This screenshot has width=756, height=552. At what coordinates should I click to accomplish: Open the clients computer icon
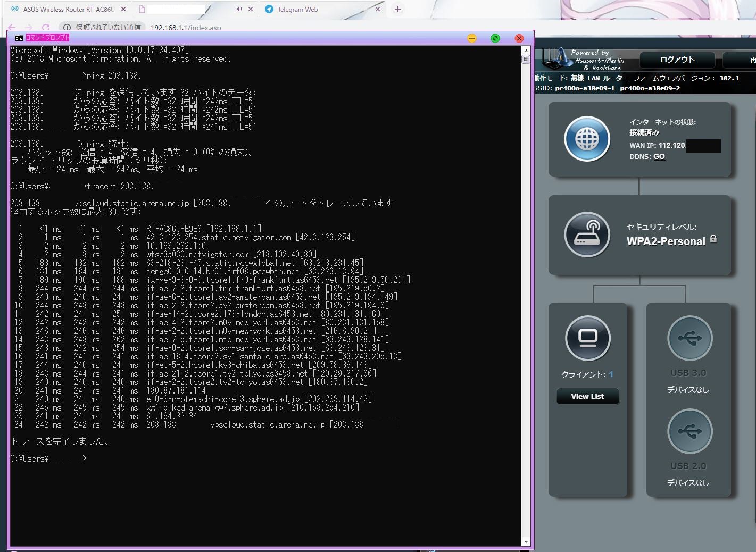[587, 338]
